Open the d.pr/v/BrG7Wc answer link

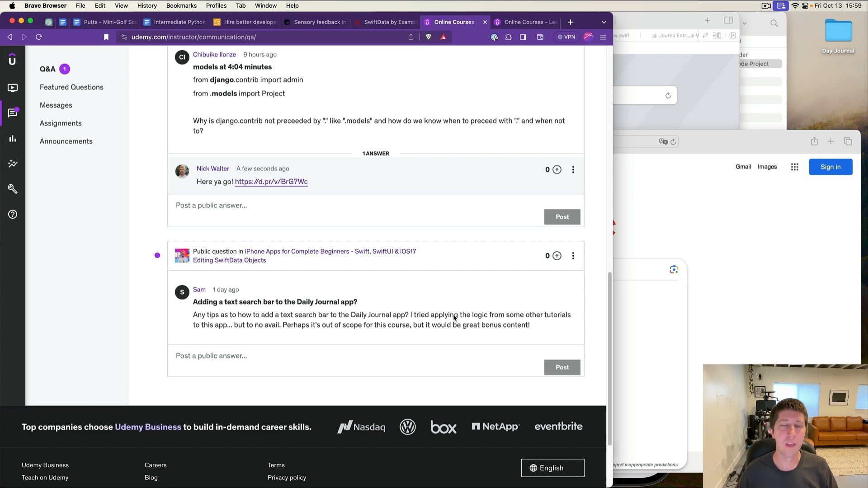pos(271,182)
